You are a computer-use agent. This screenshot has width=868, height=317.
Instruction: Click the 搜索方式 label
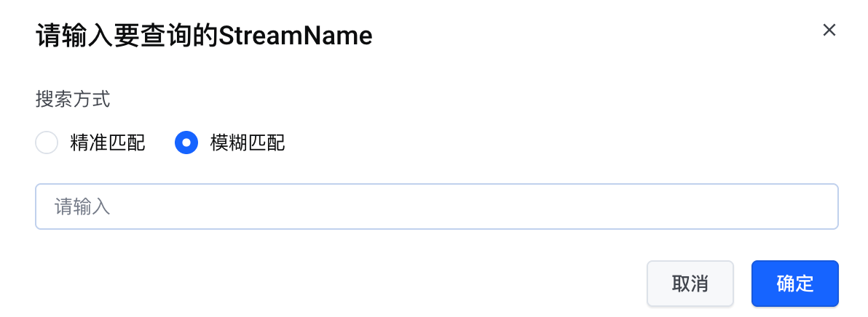tap(73, 99)
